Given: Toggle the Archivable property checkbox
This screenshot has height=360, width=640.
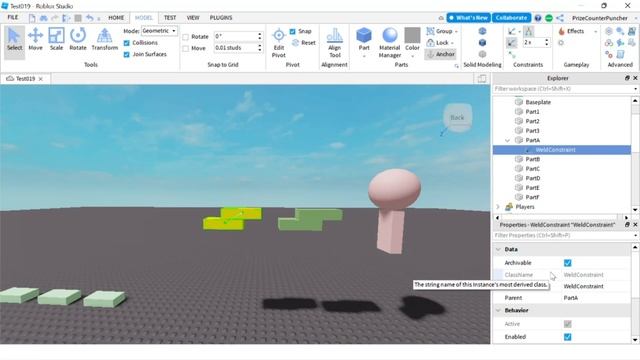Looking at the screenshot, I should tap(567, 263).
